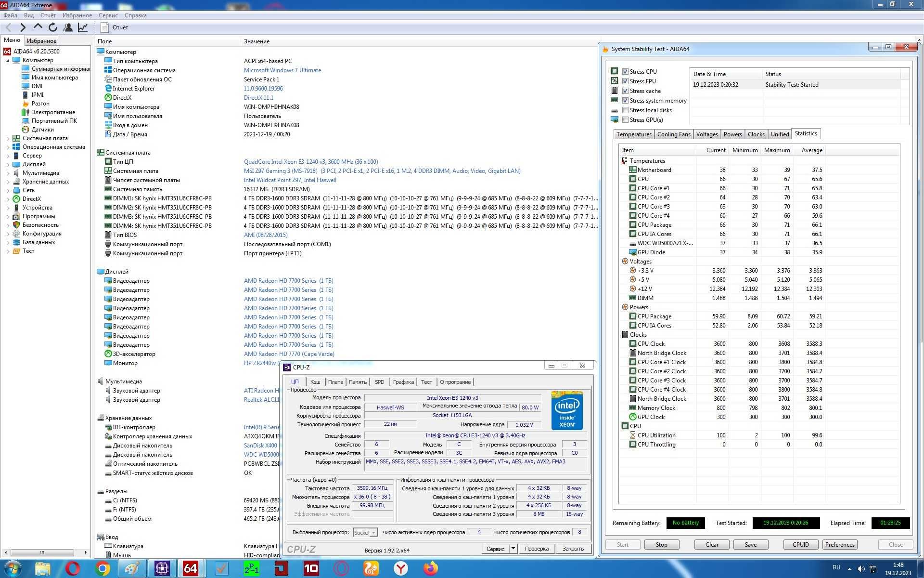Open the Сервис dropdown arrow in CPU-Z
This screenshot has height=578, width=924.
tap(513, 549)
